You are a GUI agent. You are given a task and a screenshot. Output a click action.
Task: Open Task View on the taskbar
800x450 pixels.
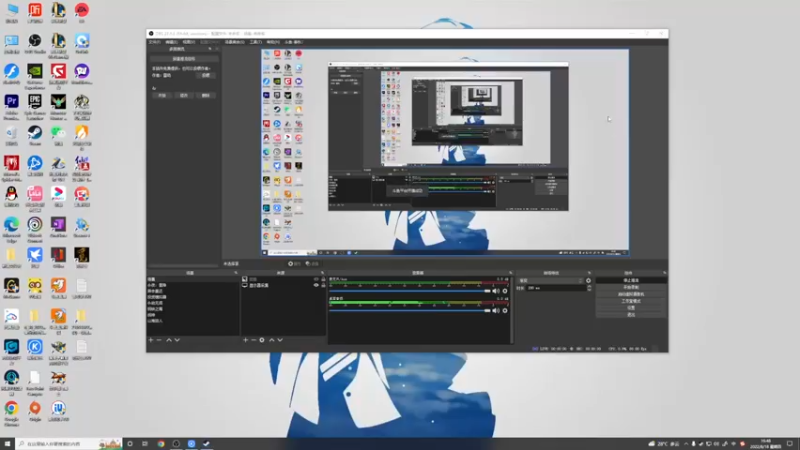145,444
